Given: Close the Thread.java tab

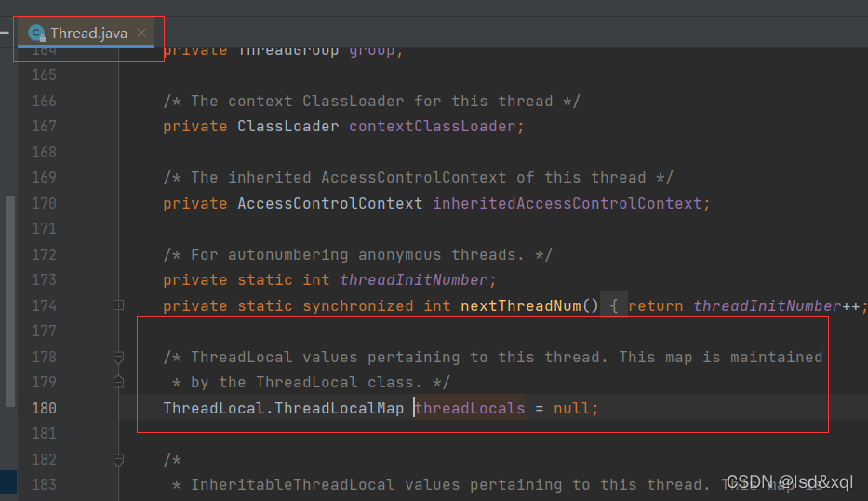Looking at the screenshot, I should (141, 33).
